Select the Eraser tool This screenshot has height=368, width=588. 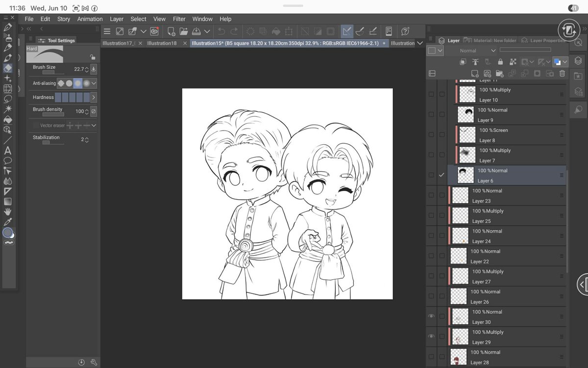tap(8, 68)
